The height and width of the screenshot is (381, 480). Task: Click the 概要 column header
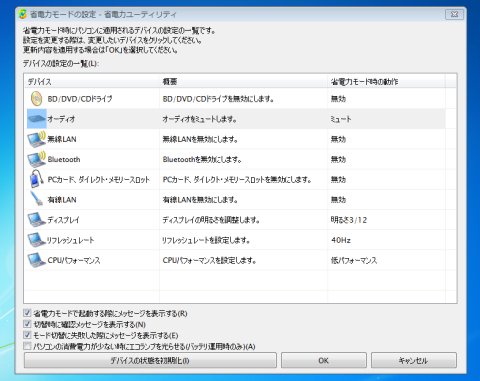pyautogui.click(x=170, y=82)
